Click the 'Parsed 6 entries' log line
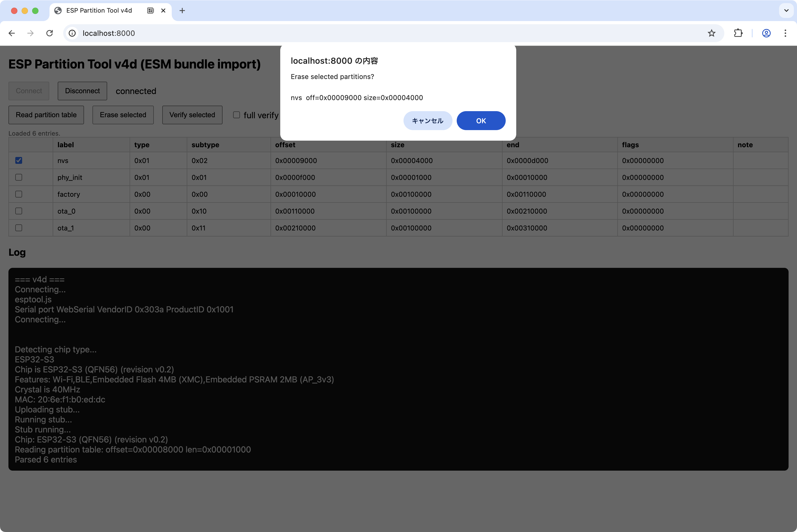Image resolution: width=797 pixels, height=532 pixels. click(x=46, y=460)
